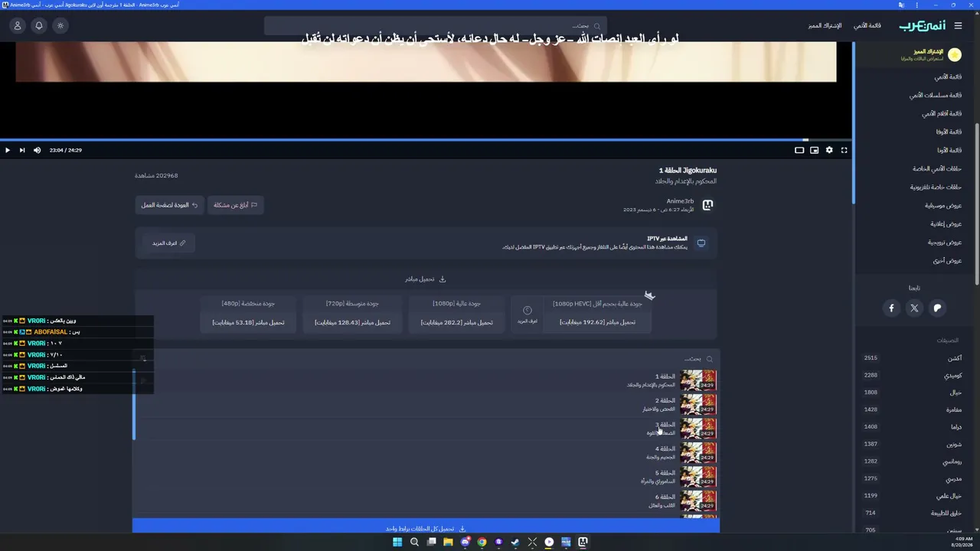980x551 pixels.
Task: Open episode 1 thumbnail in the list
Action: (698, 380)
